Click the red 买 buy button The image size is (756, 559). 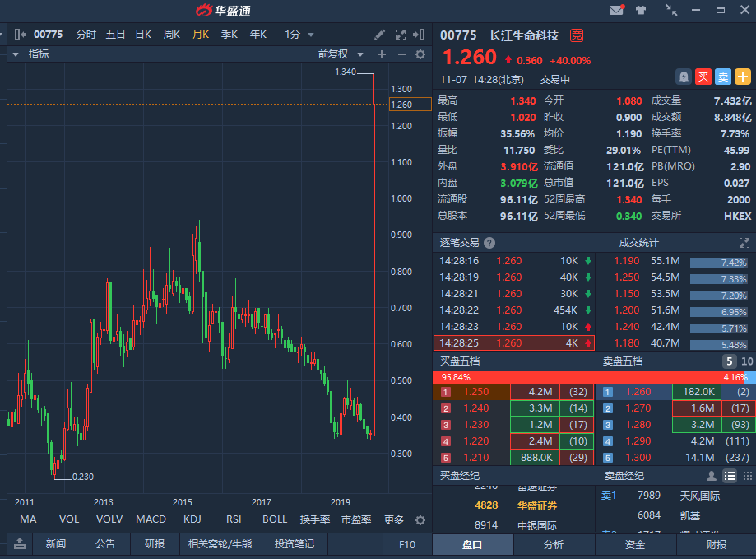coord(703,77)
